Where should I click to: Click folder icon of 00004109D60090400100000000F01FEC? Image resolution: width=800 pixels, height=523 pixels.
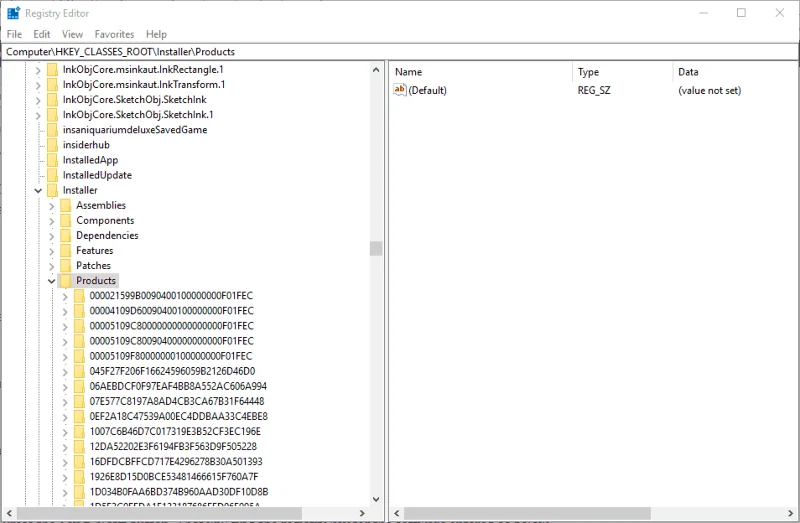[x=79, y=310]
